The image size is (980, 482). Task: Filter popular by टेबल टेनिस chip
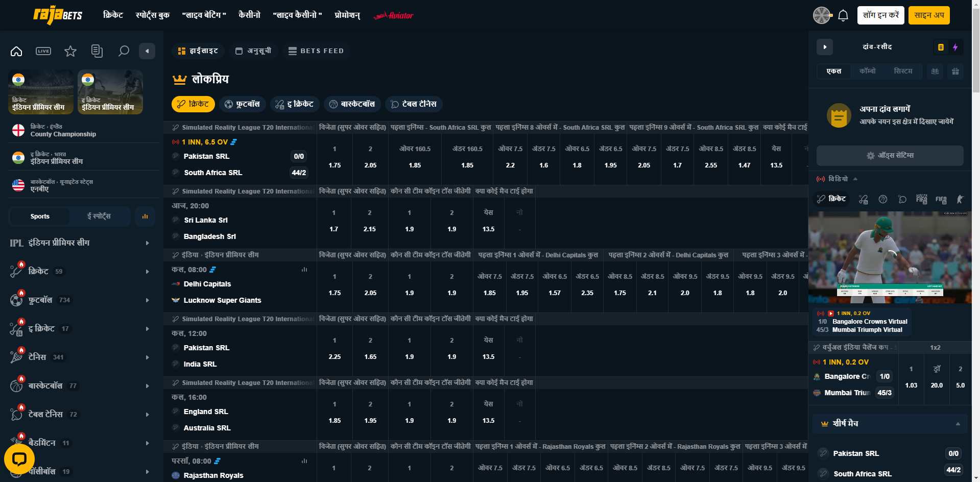[x=414, y=104]
